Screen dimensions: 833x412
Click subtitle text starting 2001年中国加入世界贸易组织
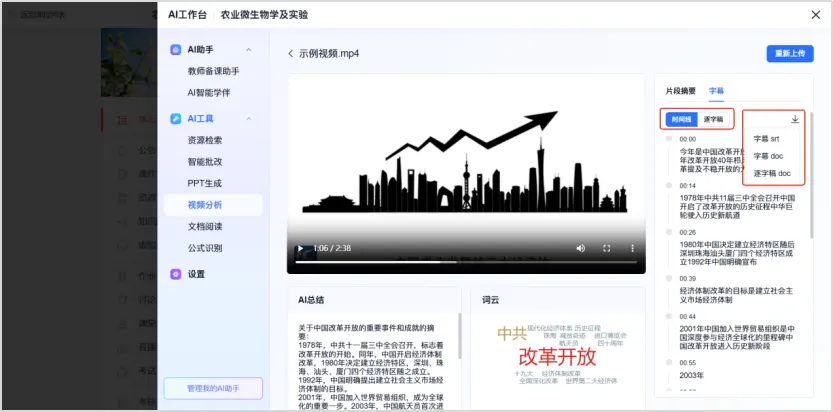737,338
